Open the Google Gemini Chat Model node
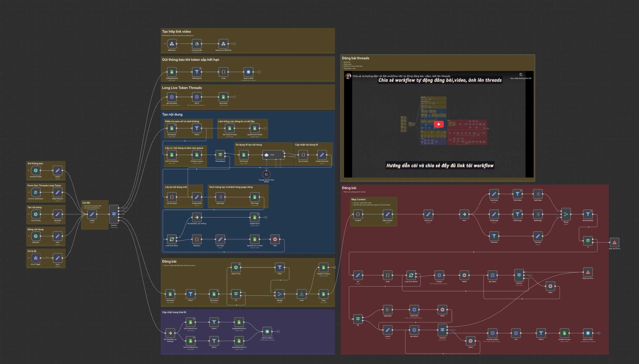Viewport: 639px width, 364px height. click(x=266, y=174)
